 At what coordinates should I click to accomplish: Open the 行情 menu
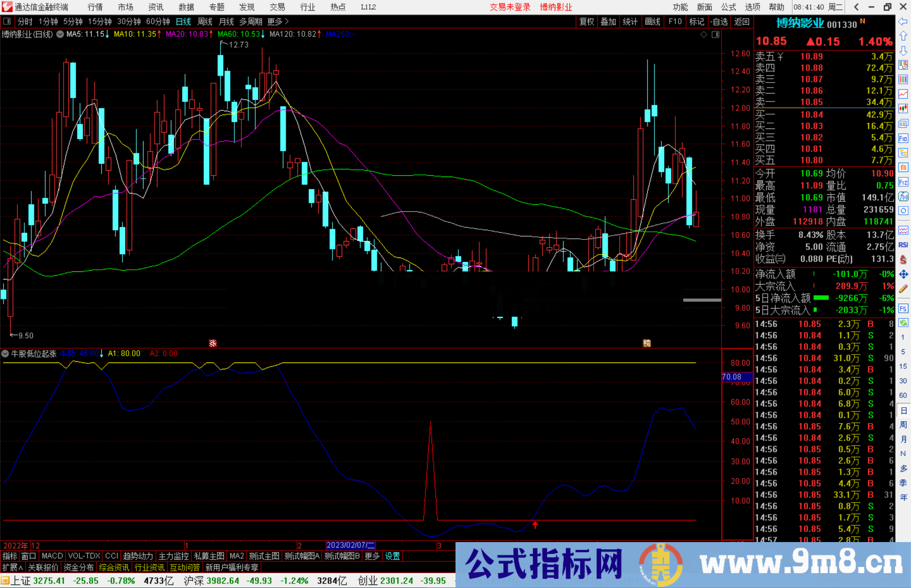coord(94,7)
